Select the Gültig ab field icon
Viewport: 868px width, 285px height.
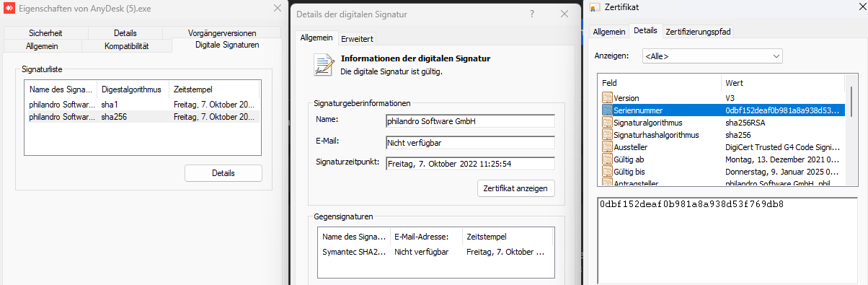607,159
